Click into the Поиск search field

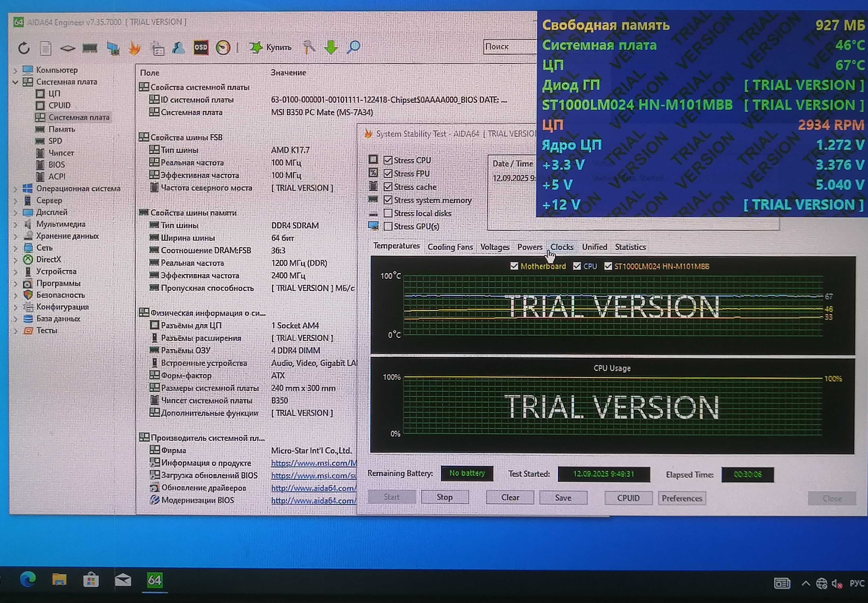[510, 46]
